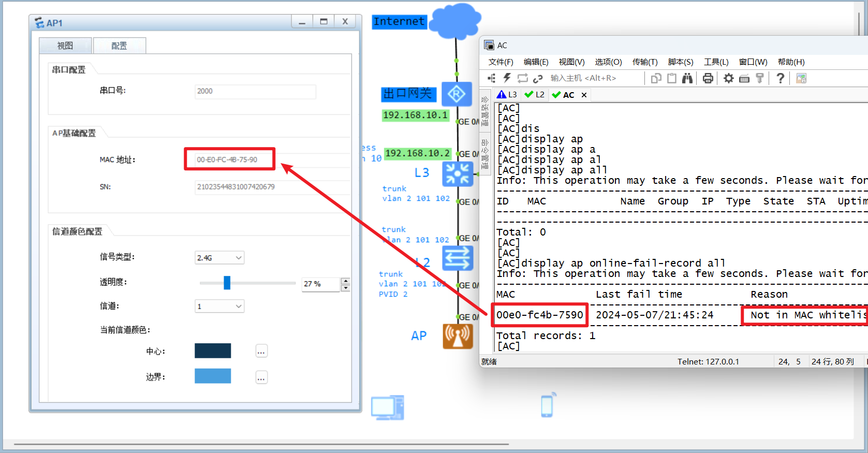Screen dimensions: 868x453
Task: Open the 传输(T) menu
Action: click(645, 62)
